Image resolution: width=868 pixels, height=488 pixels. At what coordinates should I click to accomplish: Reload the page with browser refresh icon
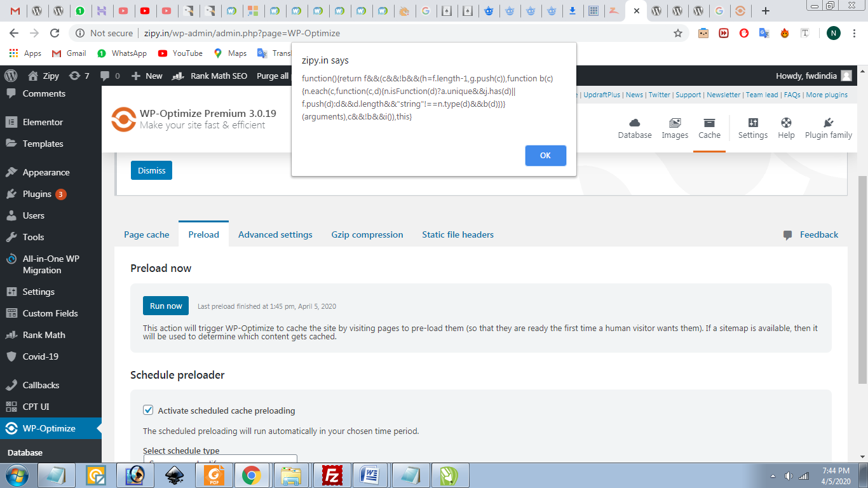[55, 33]
